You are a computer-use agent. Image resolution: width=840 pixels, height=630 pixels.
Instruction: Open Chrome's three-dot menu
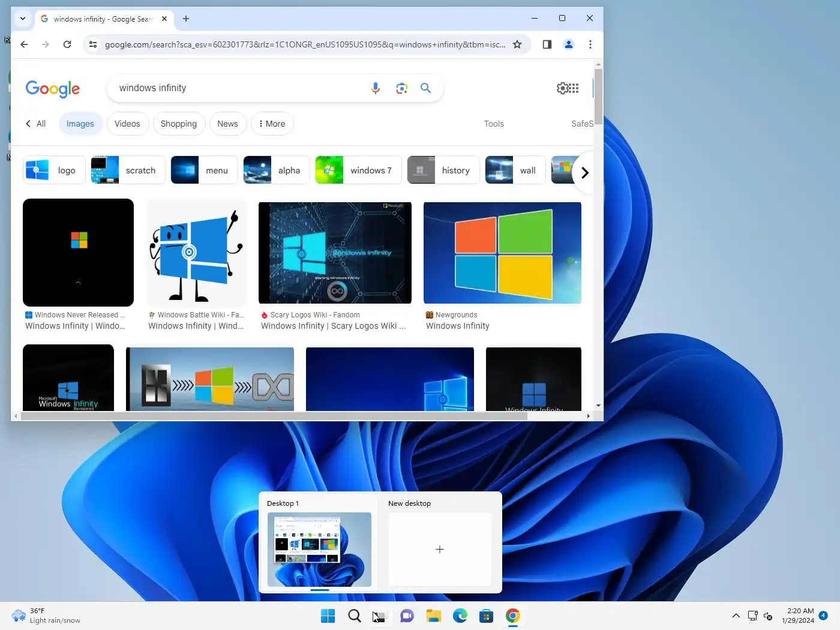[x=590, y=44]
